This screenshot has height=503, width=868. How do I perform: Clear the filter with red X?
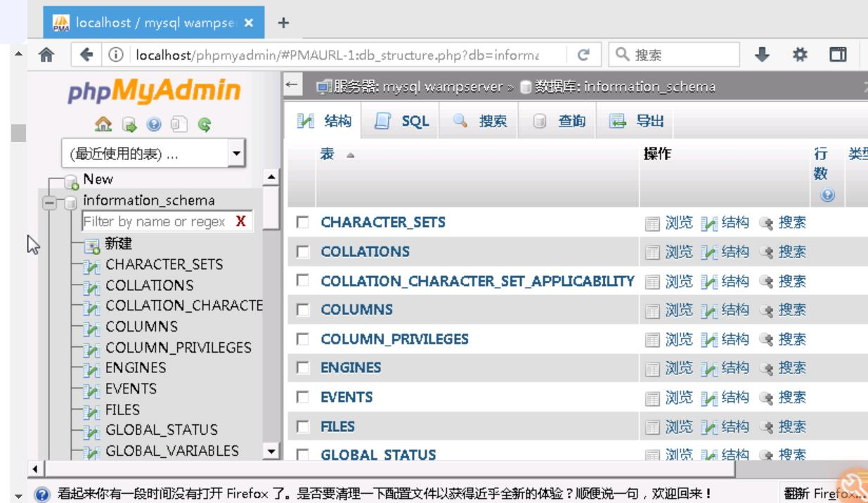point(240,222)
